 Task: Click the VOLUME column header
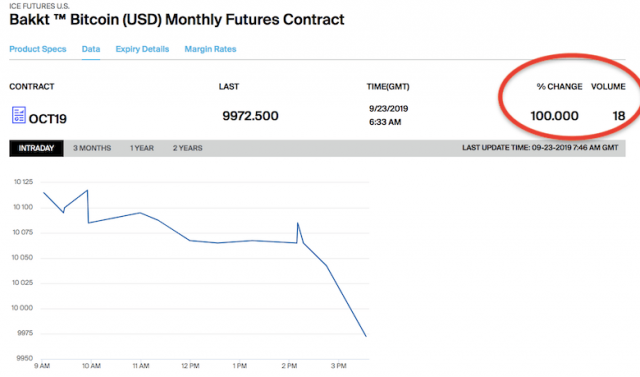pyautogui.click(x=608, y=86)
